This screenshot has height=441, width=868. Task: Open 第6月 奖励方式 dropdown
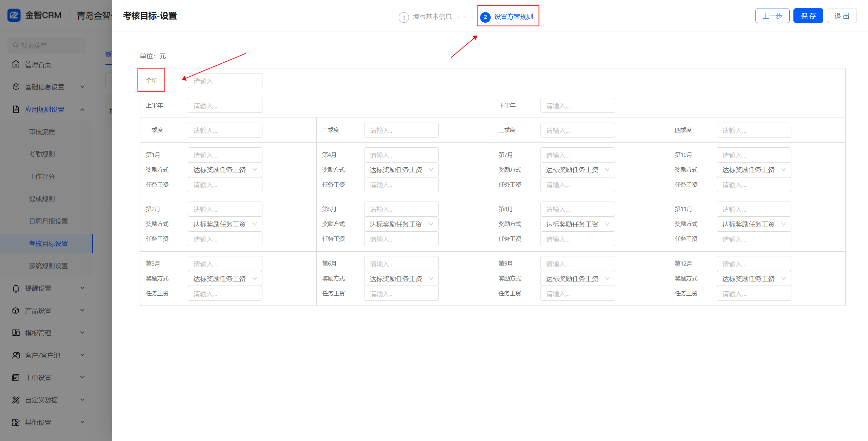pyautogui.click(x=401, y=278)
